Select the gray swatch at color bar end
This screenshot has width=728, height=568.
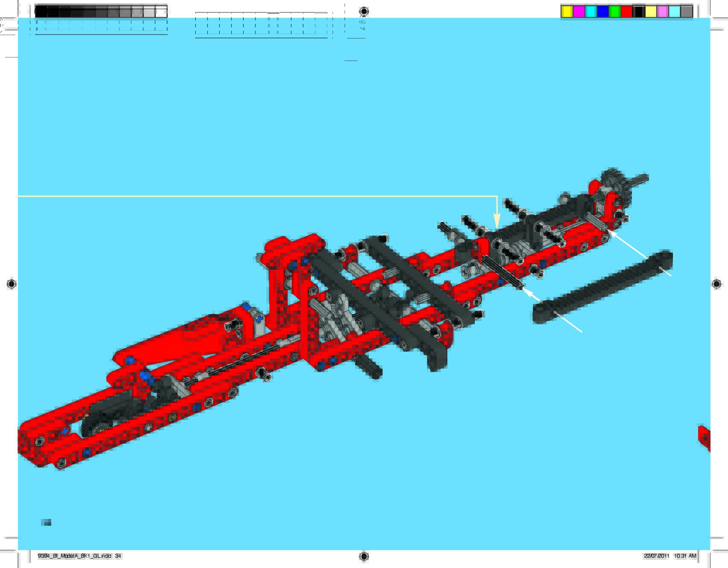[x=686, y=12]
